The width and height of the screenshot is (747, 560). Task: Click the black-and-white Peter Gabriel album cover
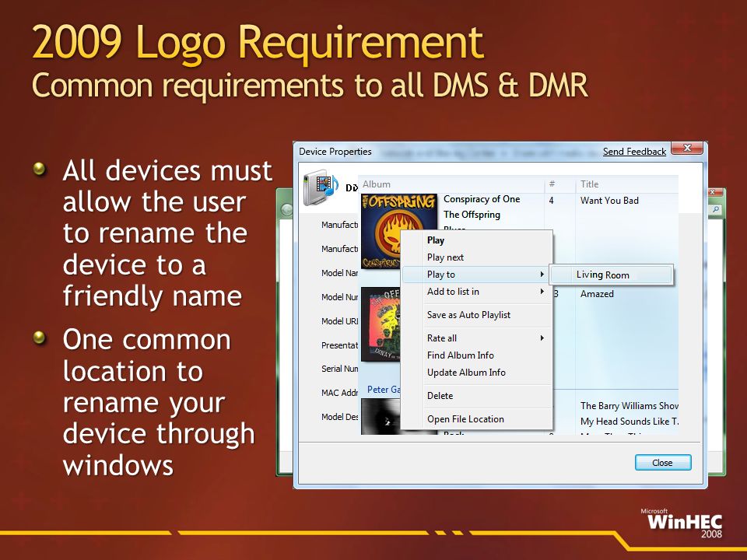pyautogui.click(x=381, y=417)
